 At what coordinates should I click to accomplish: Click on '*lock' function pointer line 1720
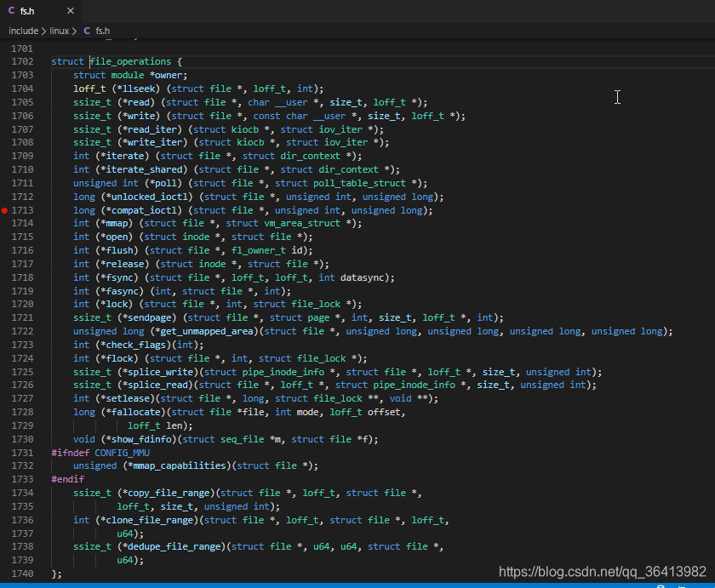(114, 304)
